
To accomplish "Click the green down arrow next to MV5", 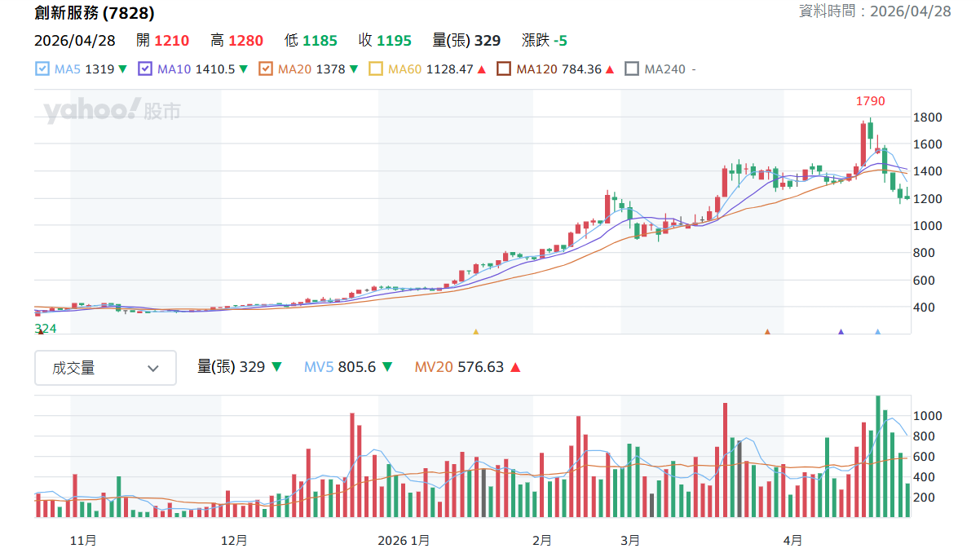I will point(387,367).
